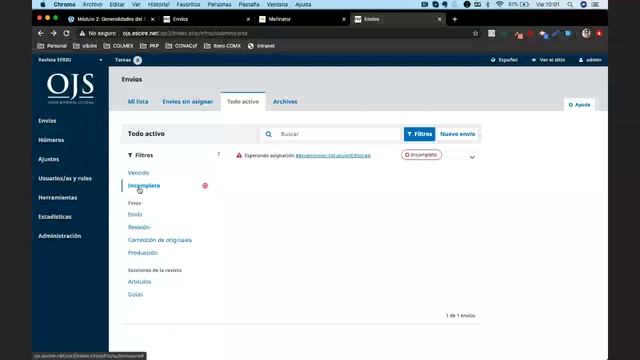Click the browser forward arrow
Screen dimensions: 640x360
click(x=53, y=33)
